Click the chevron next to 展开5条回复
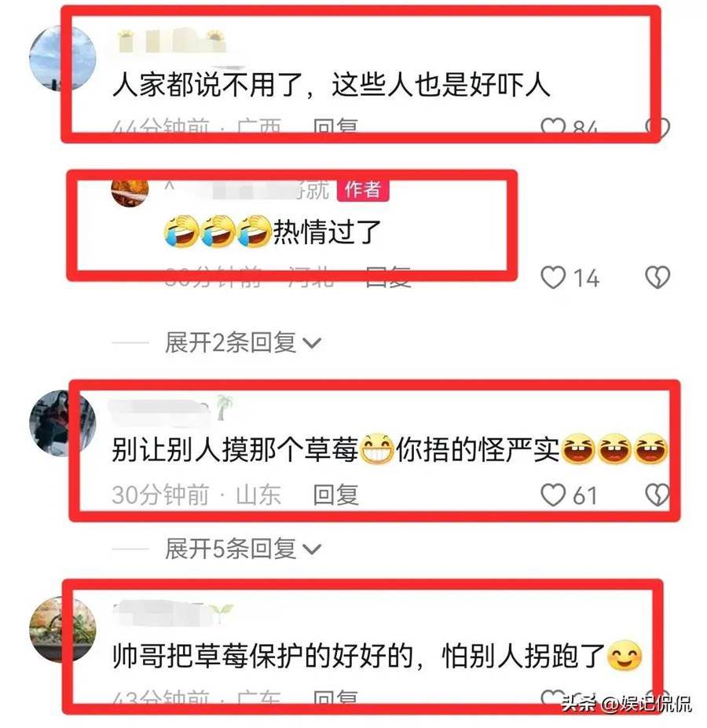The height and width of the screenshot is (728, 707). (x=312, y=551)
